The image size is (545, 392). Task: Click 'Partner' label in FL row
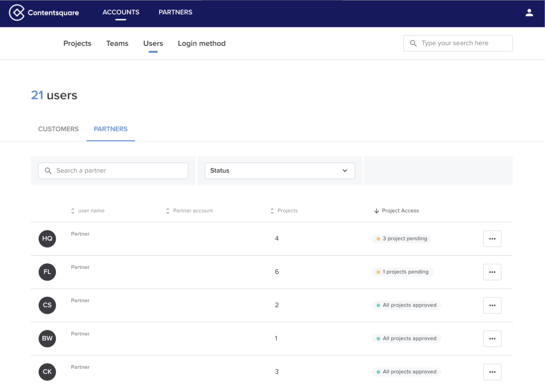point(80,267)
